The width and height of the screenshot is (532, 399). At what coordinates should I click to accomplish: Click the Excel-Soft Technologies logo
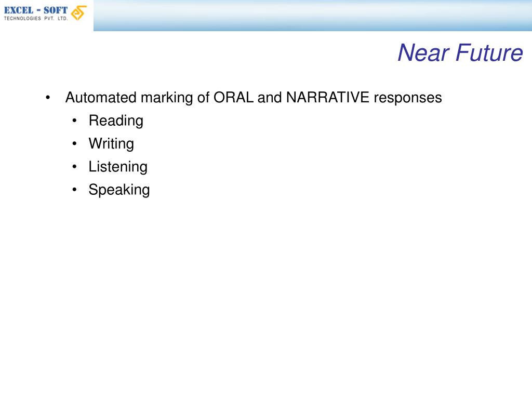click(45, 13)
